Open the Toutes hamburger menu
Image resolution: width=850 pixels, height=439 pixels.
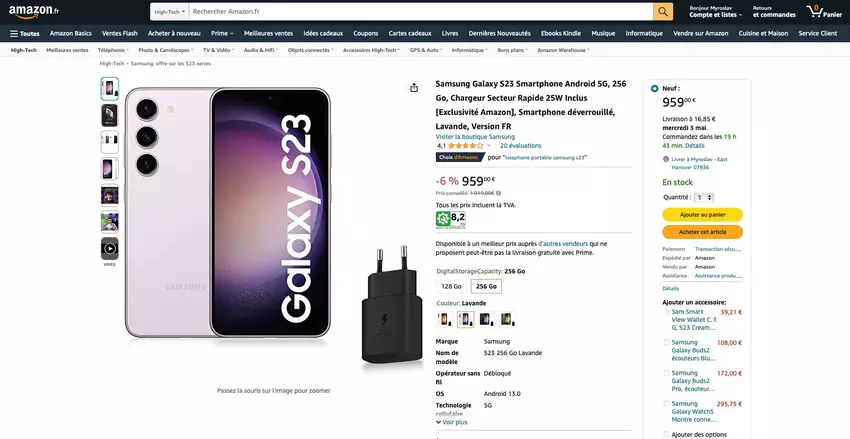(x=25, y=33)
